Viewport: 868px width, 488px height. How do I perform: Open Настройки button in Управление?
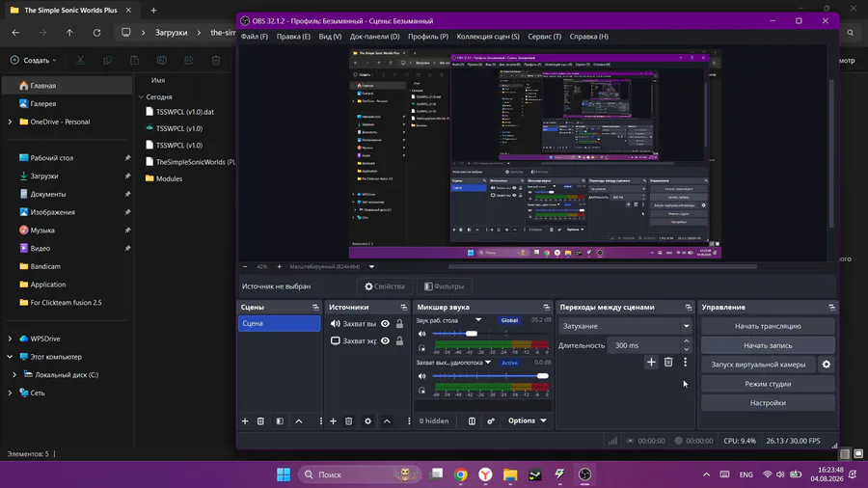768,403
